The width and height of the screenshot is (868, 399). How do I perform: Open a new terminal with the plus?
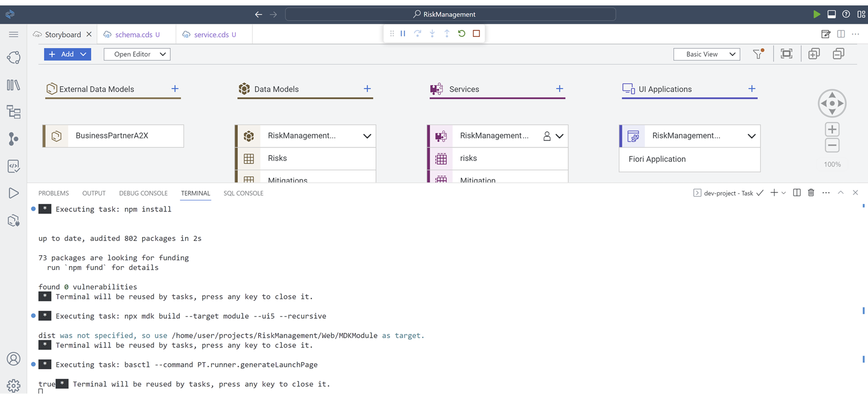click(x=774, y=192)
